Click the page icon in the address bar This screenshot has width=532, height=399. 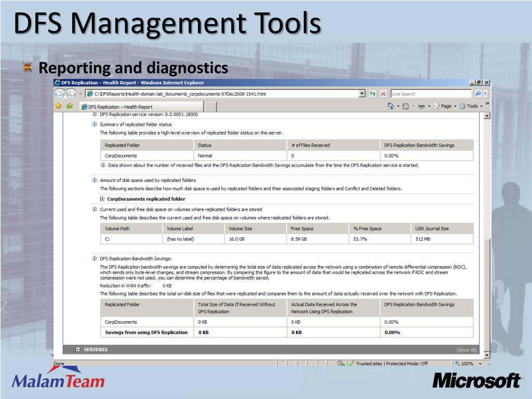coord(90,94)
